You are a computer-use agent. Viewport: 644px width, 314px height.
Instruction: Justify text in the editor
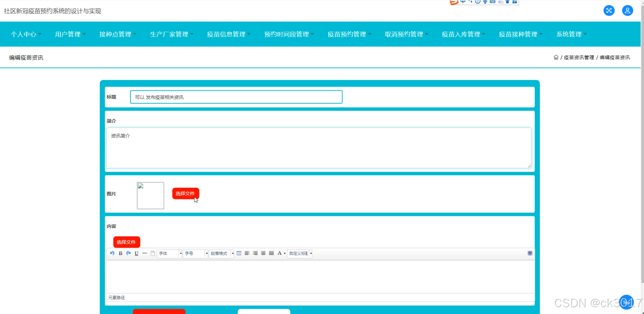click(272, 253)
